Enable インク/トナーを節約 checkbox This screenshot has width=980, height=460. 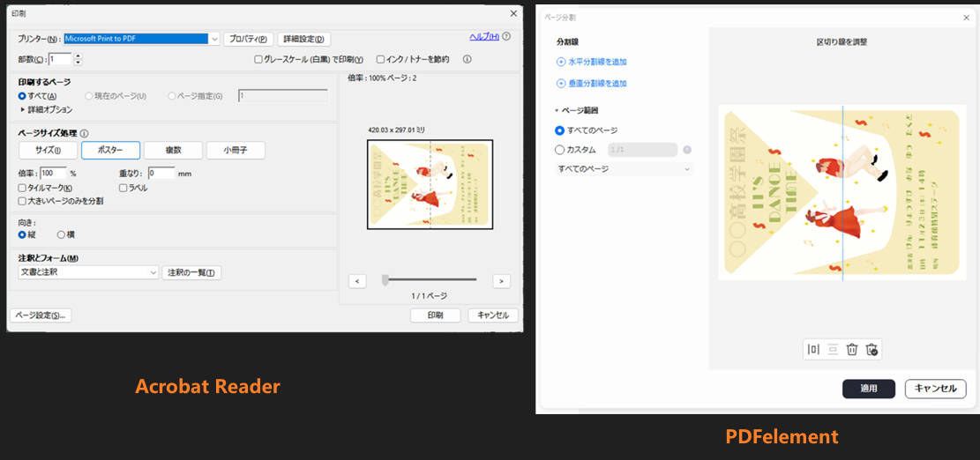pyautogui.click(x=380, y=60)
